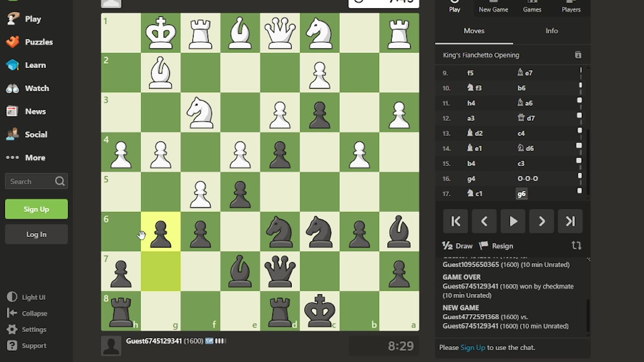Click the Guest6745129341 player avatar
Viewport: 644px width, 362px height.
click(111, 346)
